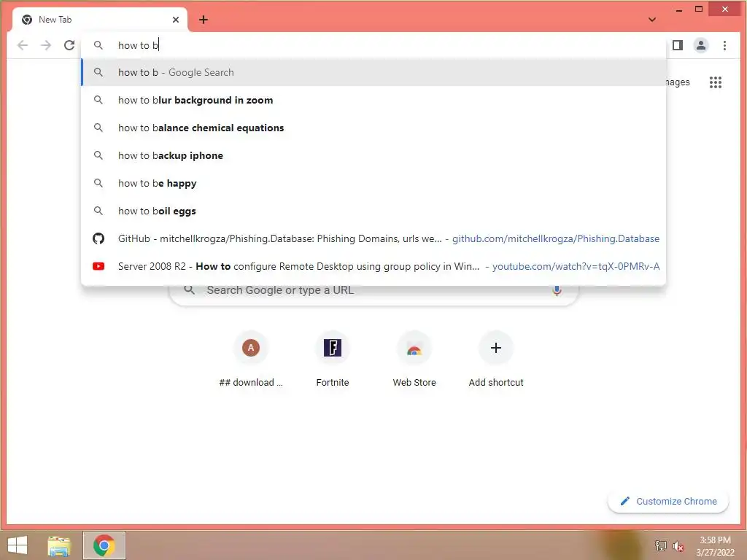Image resolution: width=747 pixels, height=560 pixels.
Task: Click the browser back arrow
Action: coord(23,45)
